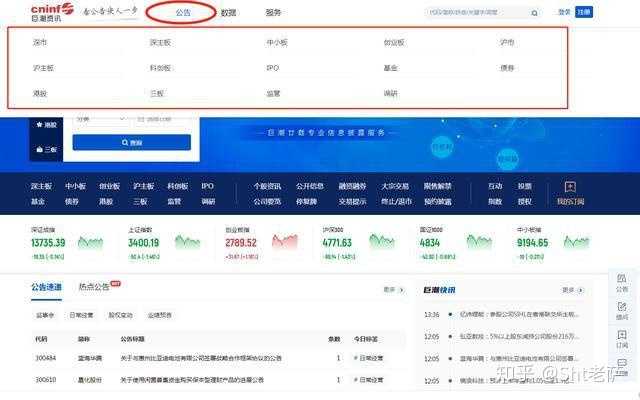Select 沪主板 in the dropdown menu
The width and height of the screenshot is (640, 400).
(43, 68)
